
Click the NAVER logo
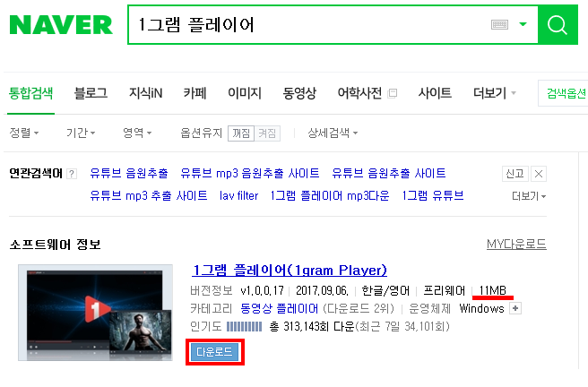61,25
